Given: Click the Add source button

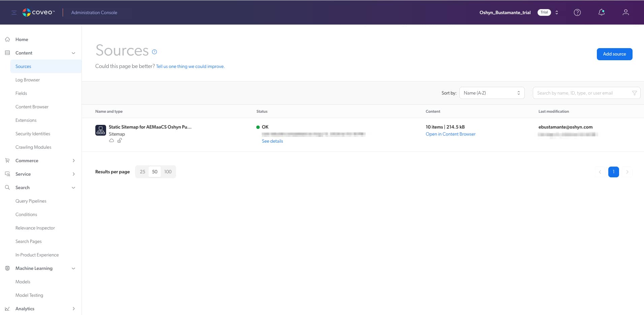Looking at the screenshot, I should pyautogui.click(x=614, y=54).
